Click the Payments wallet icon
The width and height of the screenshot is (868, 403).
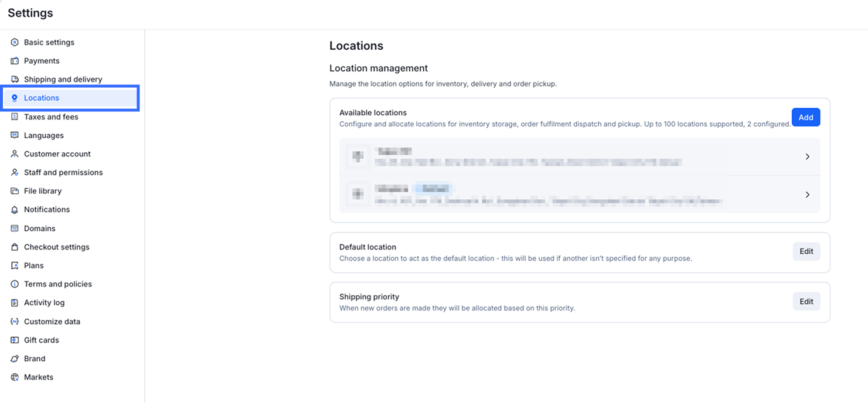[15, 61]
